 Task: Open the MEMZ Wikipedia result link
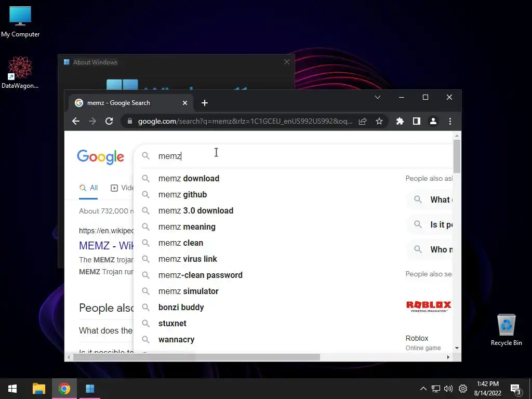tap(106, 245)
